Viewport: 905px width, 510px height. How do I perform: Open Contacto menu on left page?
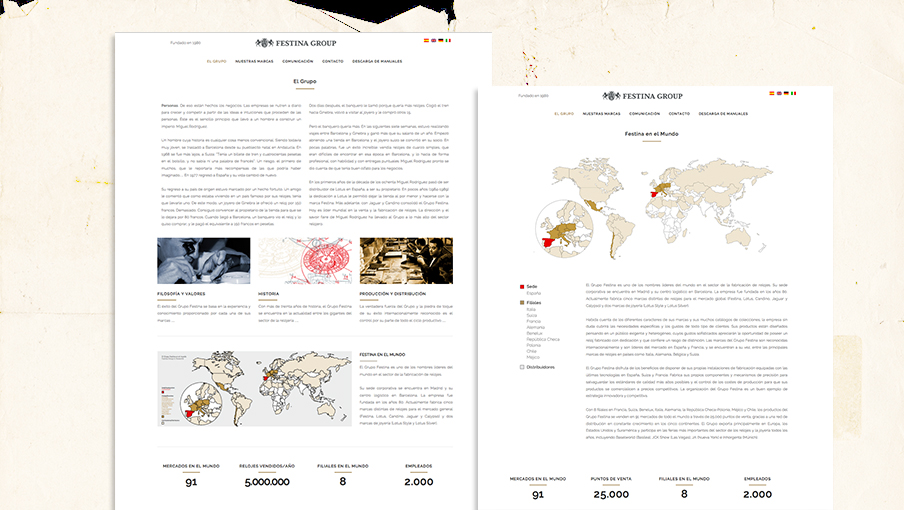332,61
